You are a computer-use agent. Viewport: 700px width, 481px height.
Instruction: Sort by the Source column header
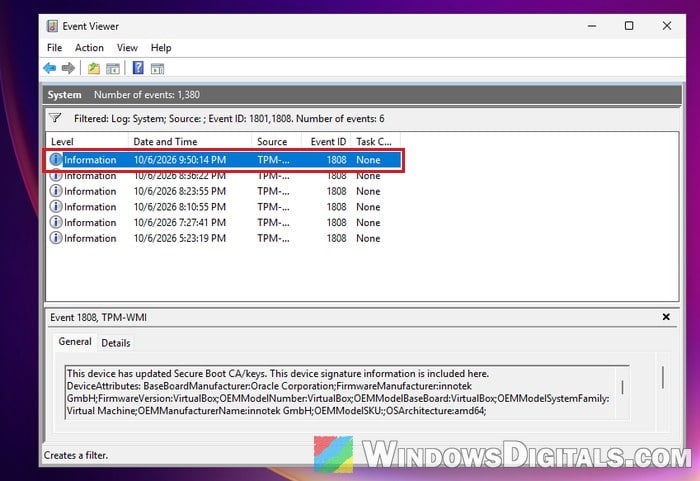(x=277, y=142)
